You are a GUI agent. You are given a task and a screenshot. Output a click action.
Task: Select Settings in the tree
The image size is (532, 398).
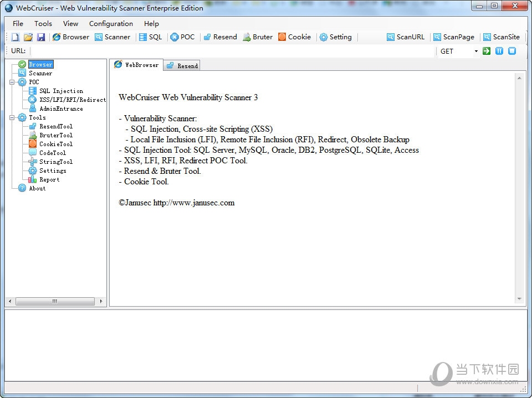point(53,170)
